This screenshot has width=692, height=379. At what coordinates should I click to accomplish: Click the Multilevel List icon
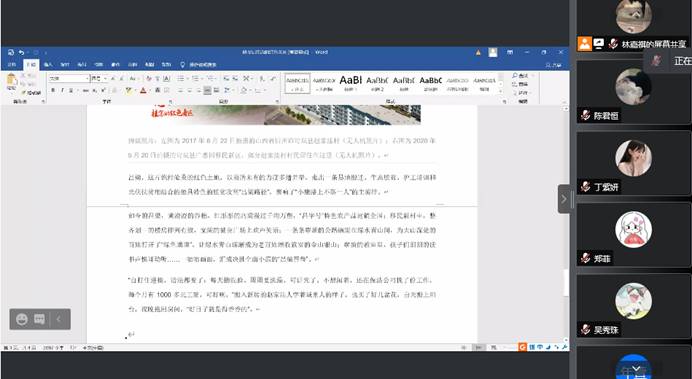[x=211, y=79]
